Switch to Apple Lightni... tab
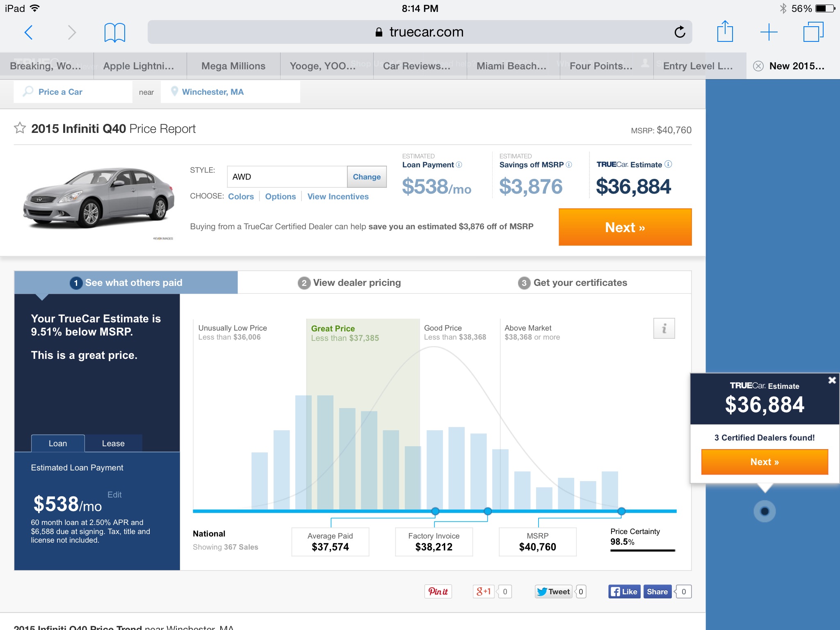This screenshot has width=840, height=630. [x=140, y=66]
